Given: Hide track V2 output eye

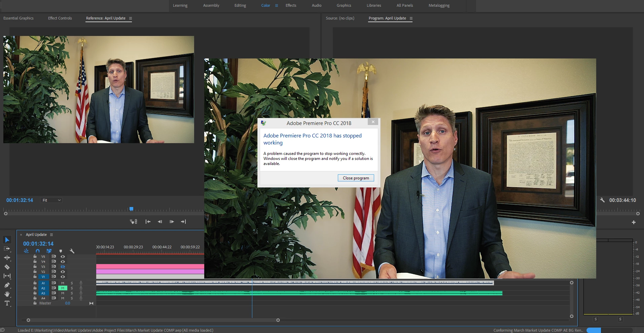Looking at the screenshot, I should click(63, 272).
